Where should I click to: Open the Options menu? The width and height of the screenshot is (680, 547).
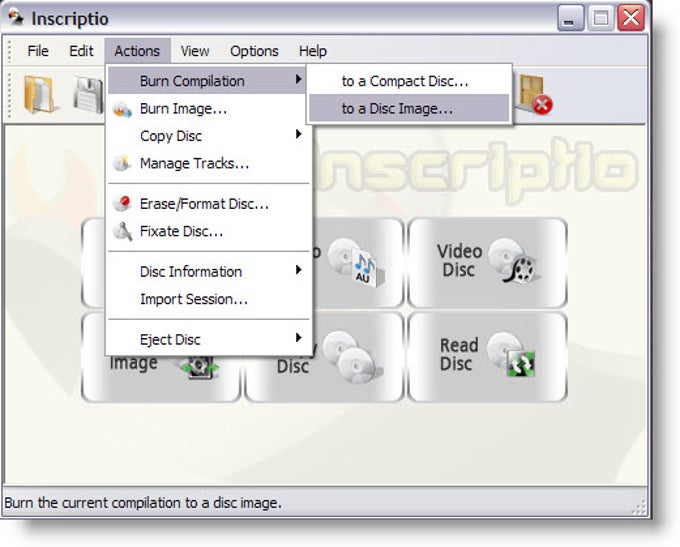pos(254,51)
